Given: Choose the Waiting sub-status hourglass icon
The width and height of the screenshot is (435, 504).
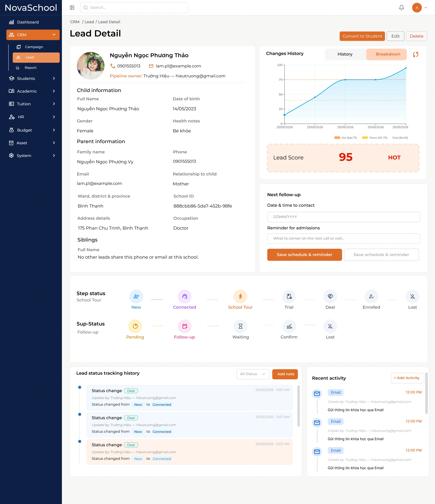Looking at the screenshot, I should tap(240, 326).
